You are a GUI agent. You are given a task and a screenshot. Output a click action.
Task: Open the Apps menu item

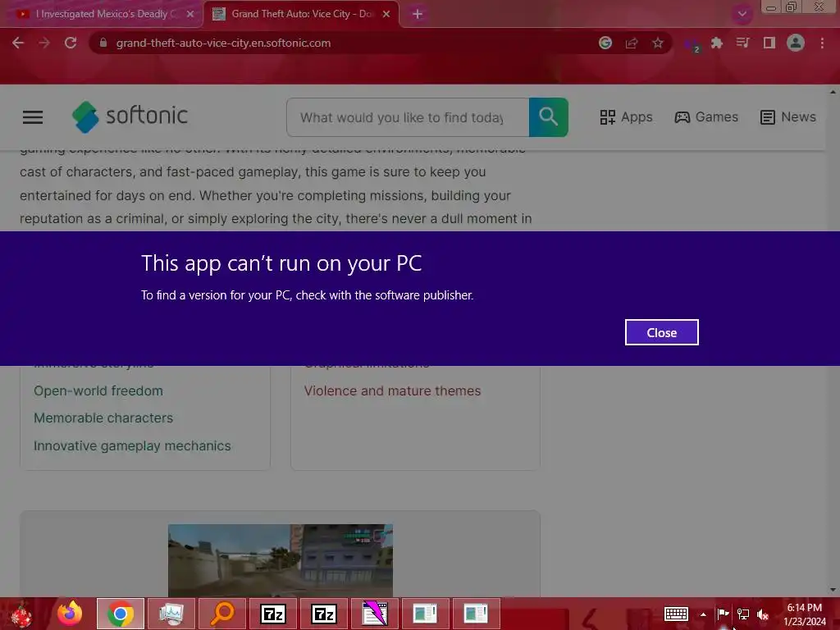coord(626,116)
